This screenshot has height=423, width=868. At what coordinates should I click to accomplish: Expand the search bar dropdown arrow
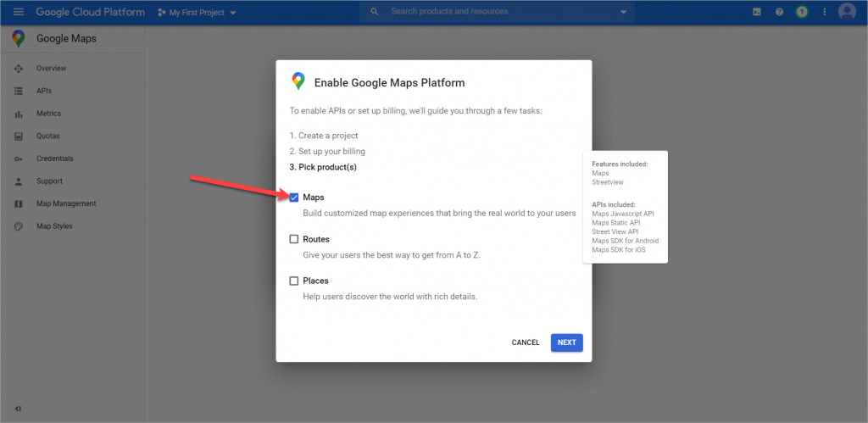click(x=624, y=12)
